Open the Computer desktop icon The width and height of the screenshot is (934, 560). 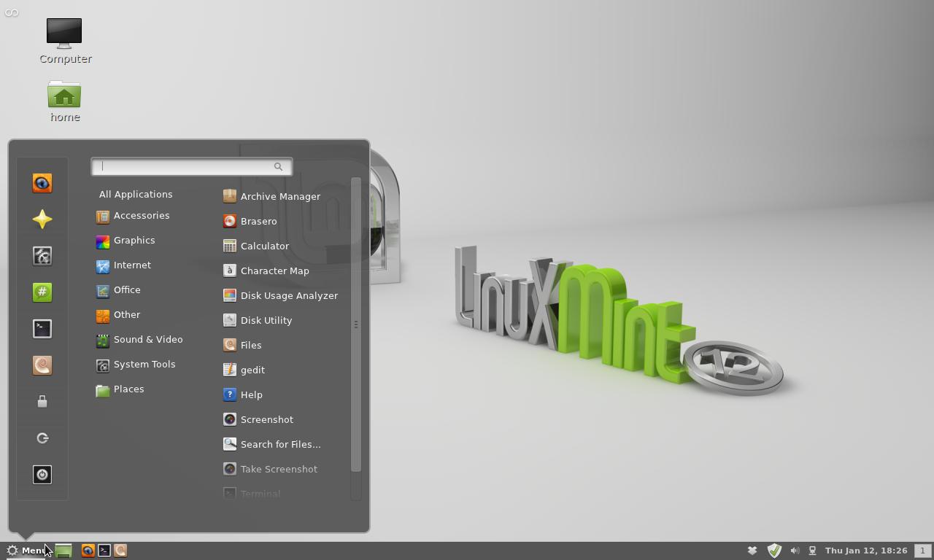click(65, 41)
